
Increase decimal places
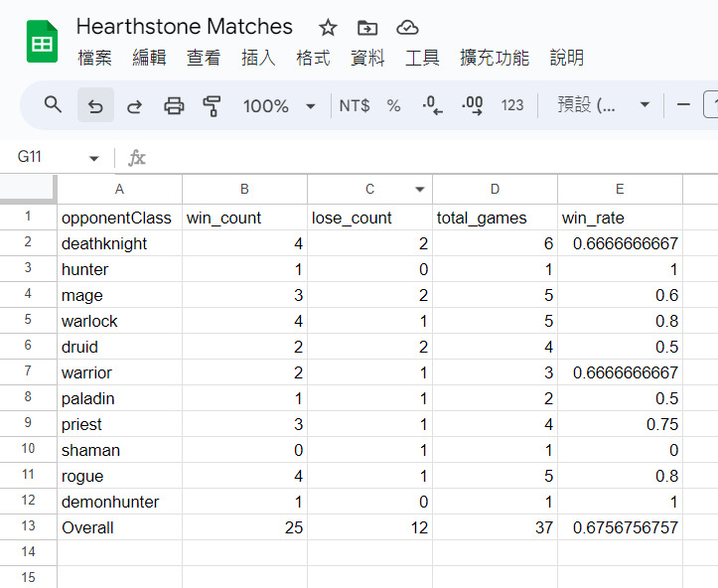point(472,105)
